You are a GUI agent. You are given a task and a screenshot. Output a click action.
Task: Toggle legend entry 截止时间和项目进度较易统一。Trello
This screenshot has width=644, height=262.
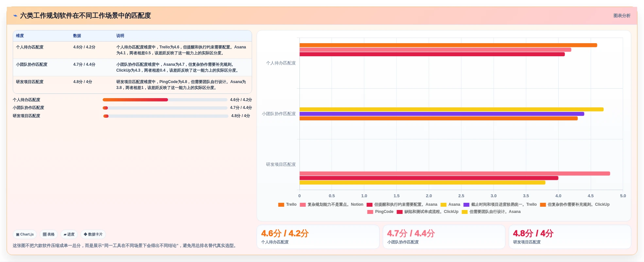pos(500,204)
